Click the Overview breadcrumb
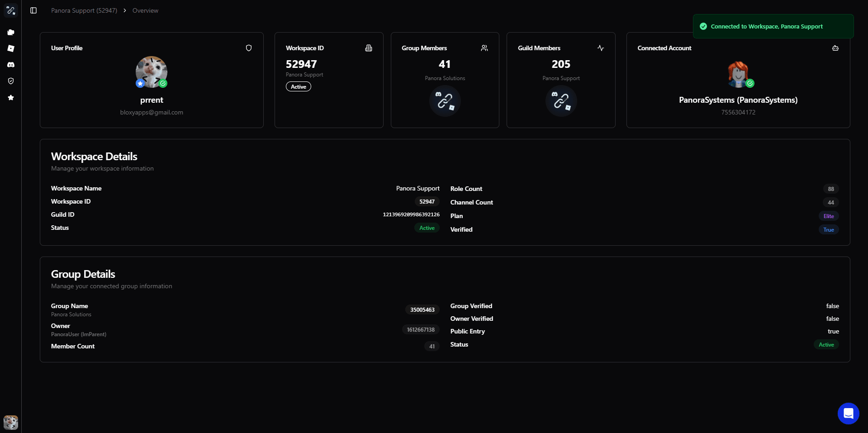The width and height of the screenshot is (868, 433). [145, 10]
